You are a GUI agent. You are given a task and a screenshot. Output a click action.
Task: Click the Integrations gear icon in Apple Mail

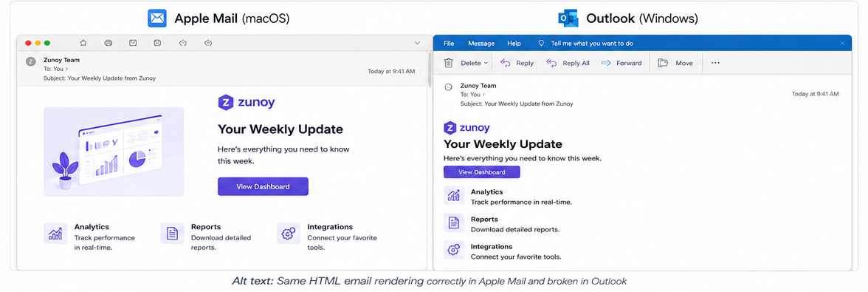tap(289, 234)
